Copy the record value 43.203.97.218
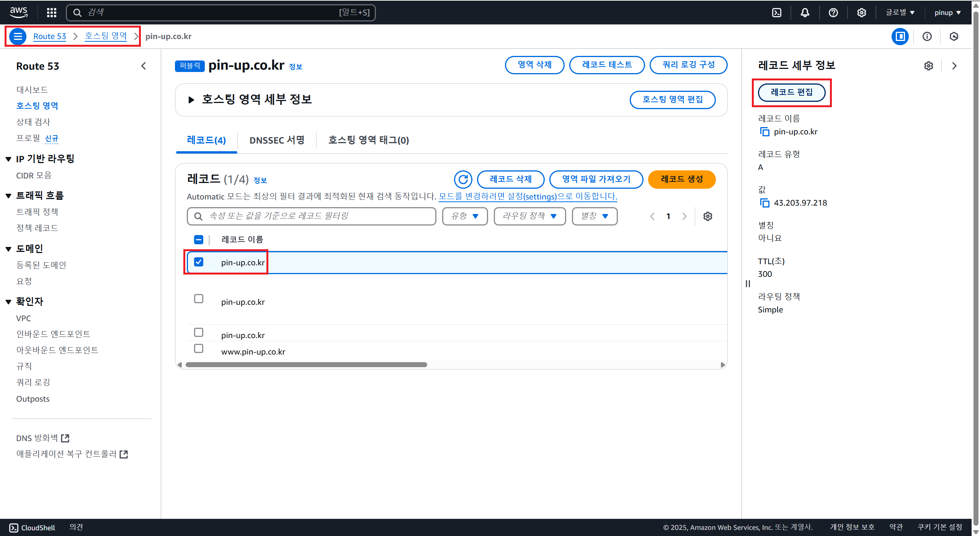Screen dimensions: 980x536 tap(764, 203)
